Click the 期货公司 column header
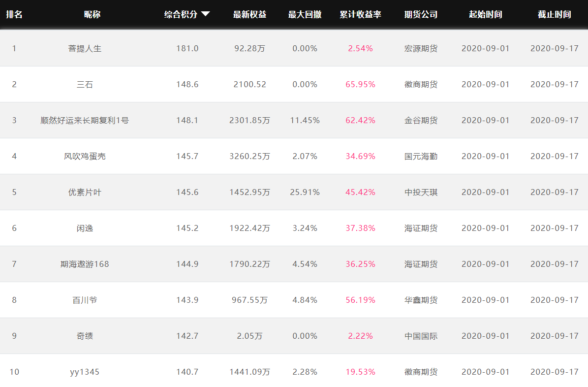This screenshot has width=588, height=387. click(421, 14)
